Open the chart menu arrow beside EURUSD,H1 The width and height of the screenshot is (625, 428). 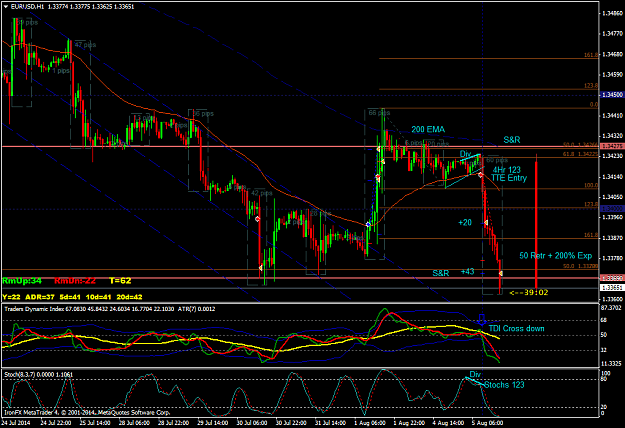[6, 7]
